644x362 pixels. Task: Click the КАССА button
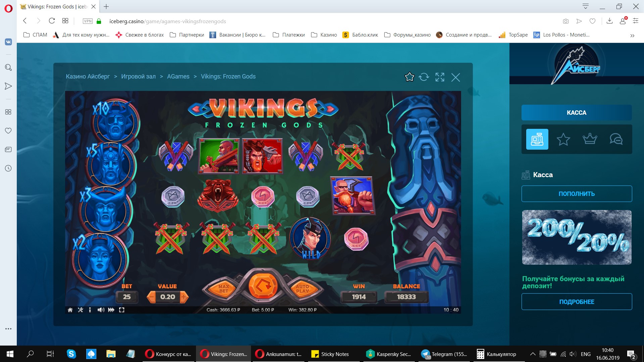[x=577, y=113]
